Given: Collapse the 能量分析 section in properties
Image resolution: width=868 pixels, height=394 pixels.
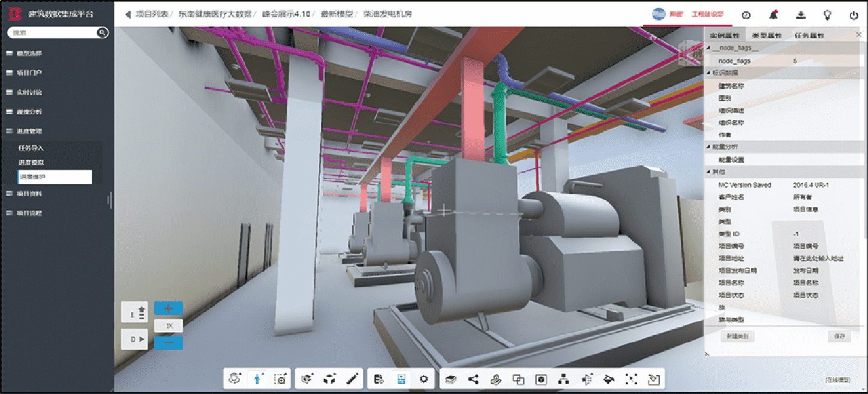Looking at the screenshot, I should point(708,146).
